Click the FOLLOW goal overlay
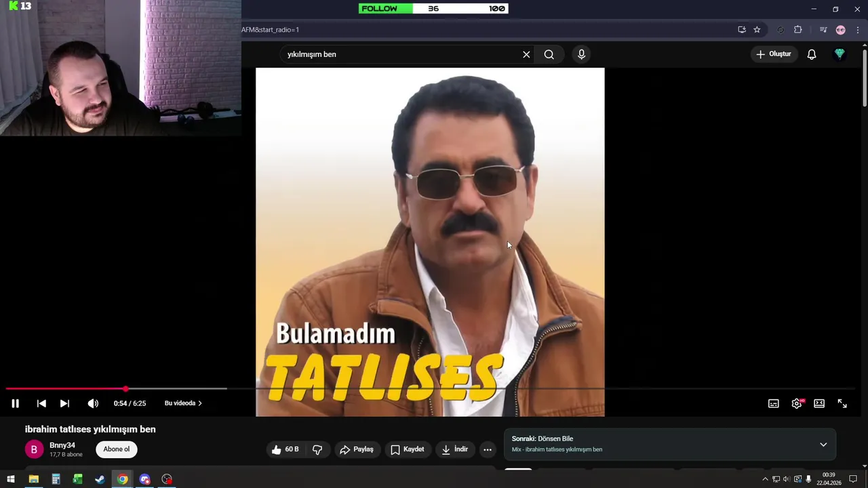The width and height of the screenshot is (868, 488). [433, 9]
